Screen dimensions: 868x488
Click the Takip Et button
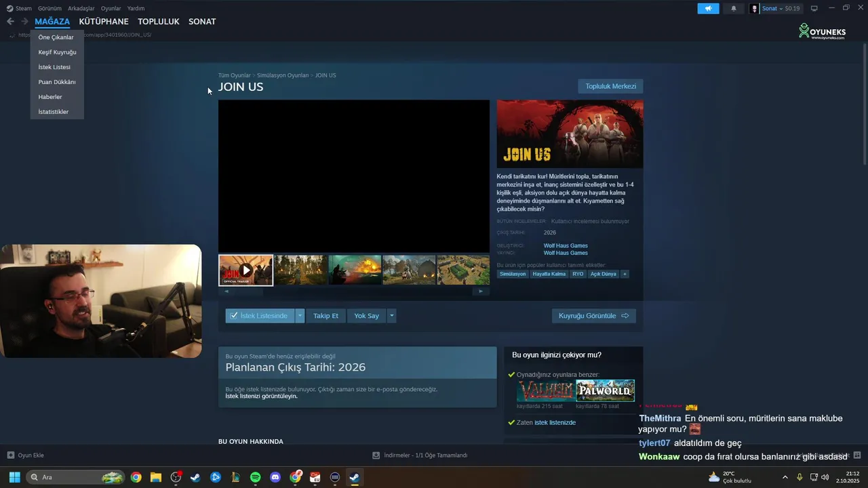pyautogui.click(x=325, y=316)
